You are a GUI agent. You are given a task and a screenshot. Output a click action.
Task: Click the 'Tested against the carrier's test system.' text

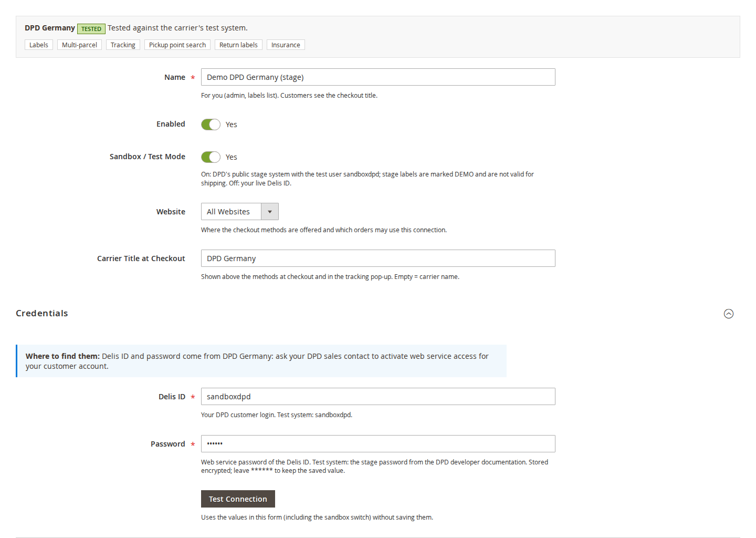coord(177,28)
